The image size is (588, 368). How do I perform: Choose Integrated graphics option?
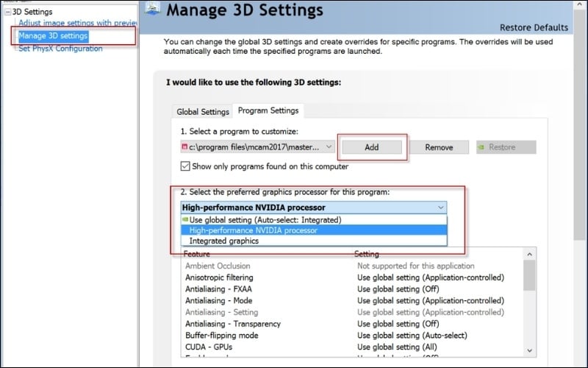pos(224,241)
